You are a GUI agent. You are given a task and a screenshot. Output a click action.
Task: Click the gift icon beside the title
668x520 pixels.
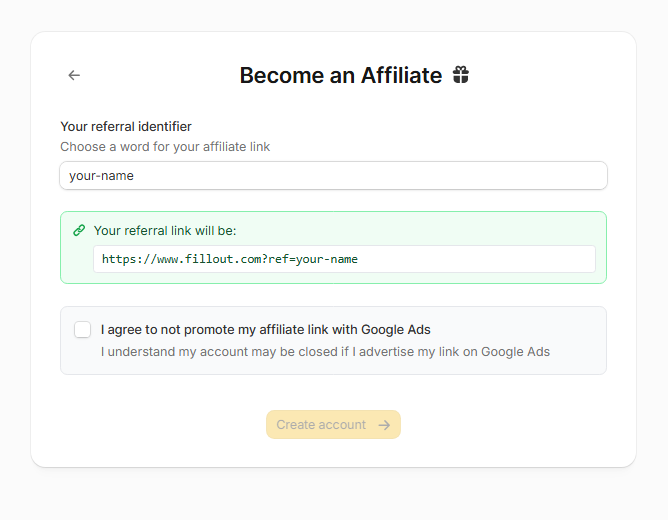pos(461,75)
